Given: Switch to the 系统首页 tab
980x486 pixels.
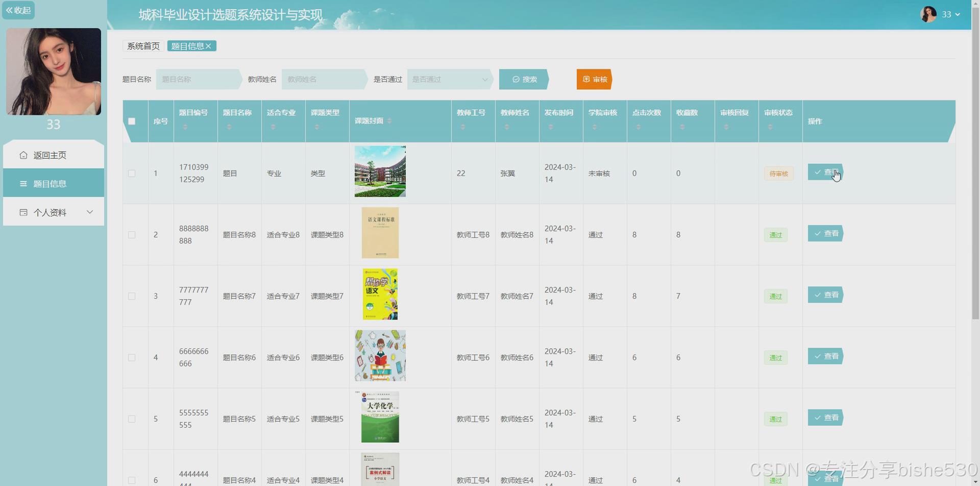Looking at the screenshot, I should click(x=143, y=46).
